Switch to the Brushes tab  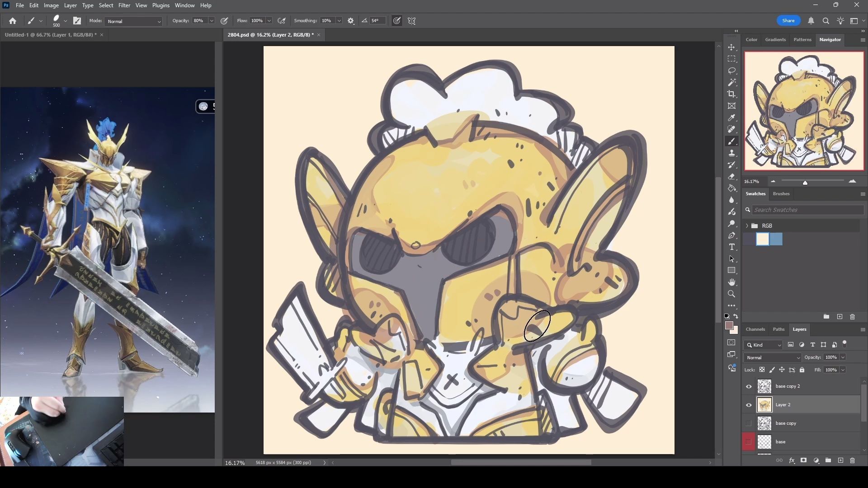click(781, 194)
